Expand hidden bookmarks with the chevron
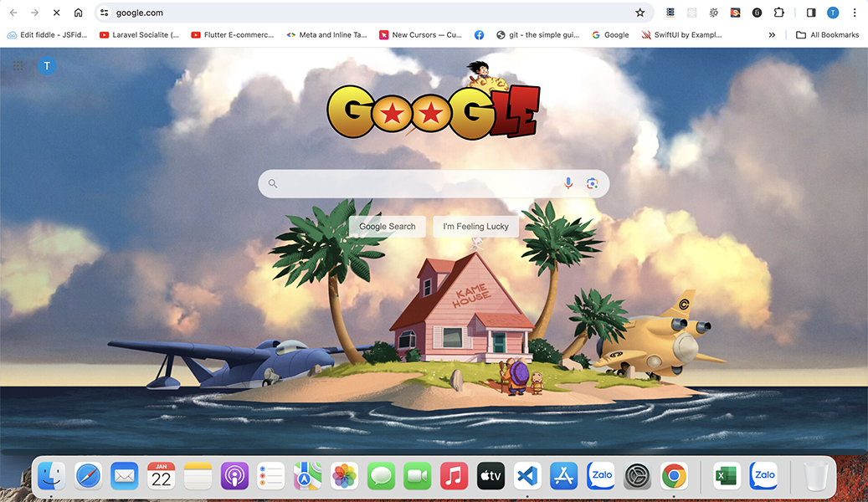 click(772, 34)
